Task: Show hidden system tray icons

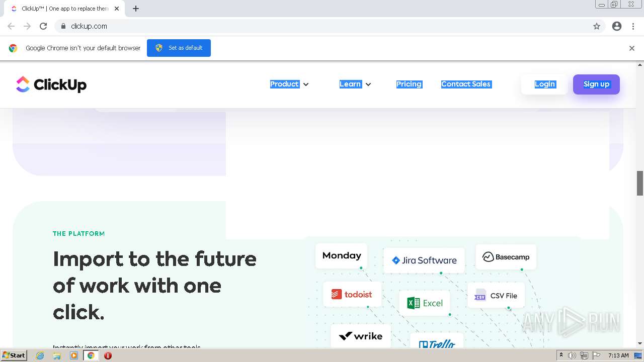Action: (x=561, y=355)
